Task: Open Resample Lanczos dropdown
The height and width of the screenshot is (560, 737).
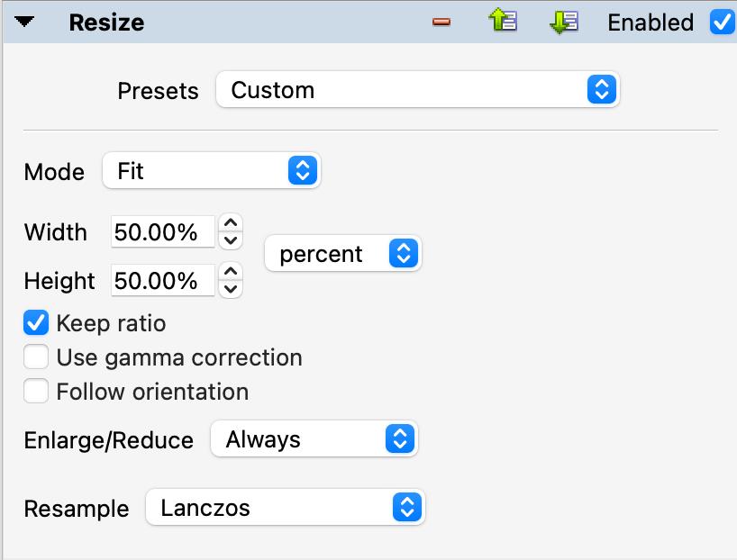Action: (285, 508)
